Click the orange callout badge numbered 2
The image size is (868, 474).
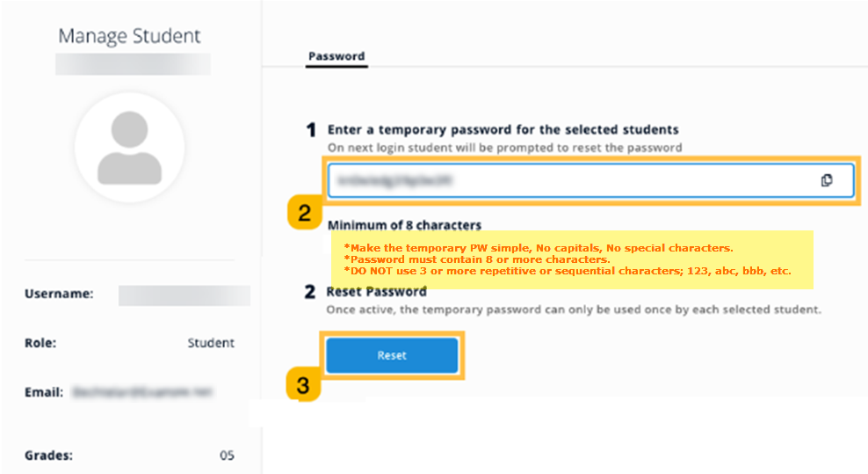(304, 213)
